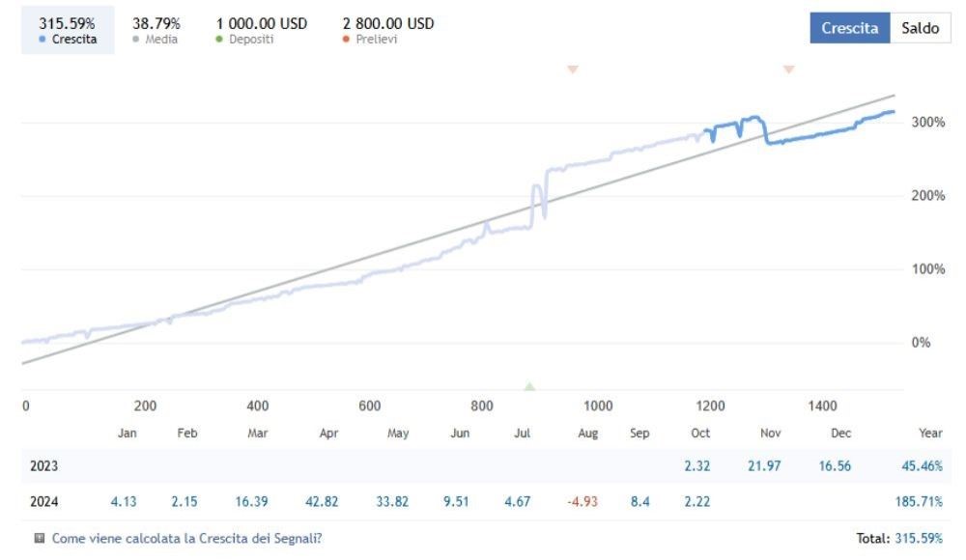Click the 2023 Nov value 21.97
Viewport: 966px width, 560px height.
click(764, 465)
